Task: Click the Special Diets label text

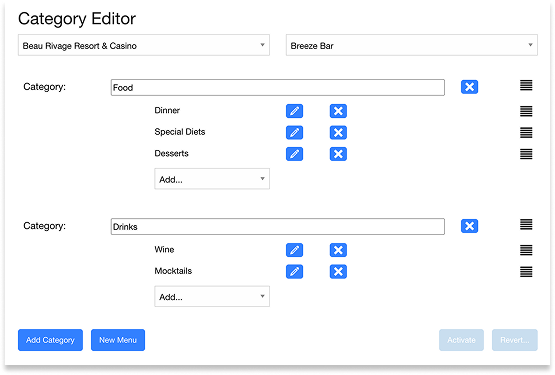Action: tap(180, 132)
